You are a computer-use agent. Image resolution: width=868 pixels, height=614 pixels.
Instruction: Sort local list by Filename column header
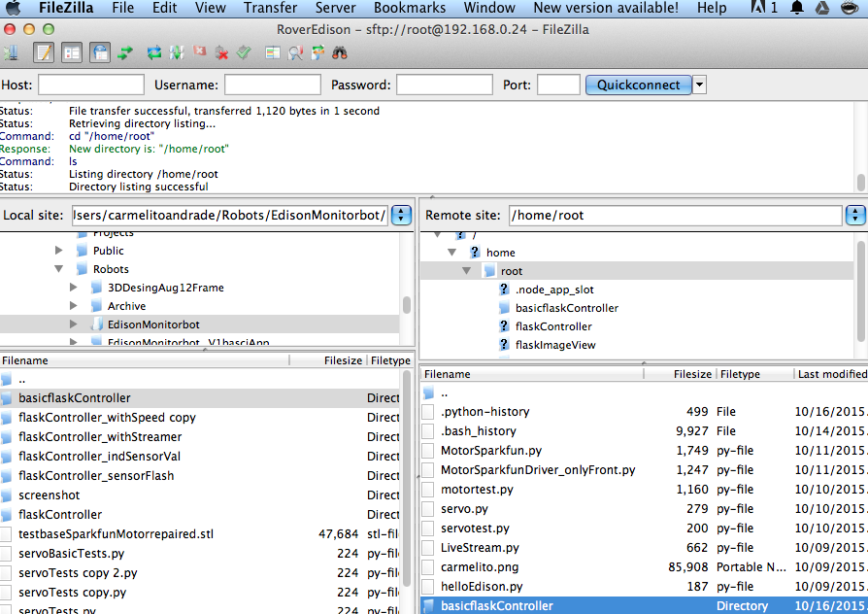(144, 360)
